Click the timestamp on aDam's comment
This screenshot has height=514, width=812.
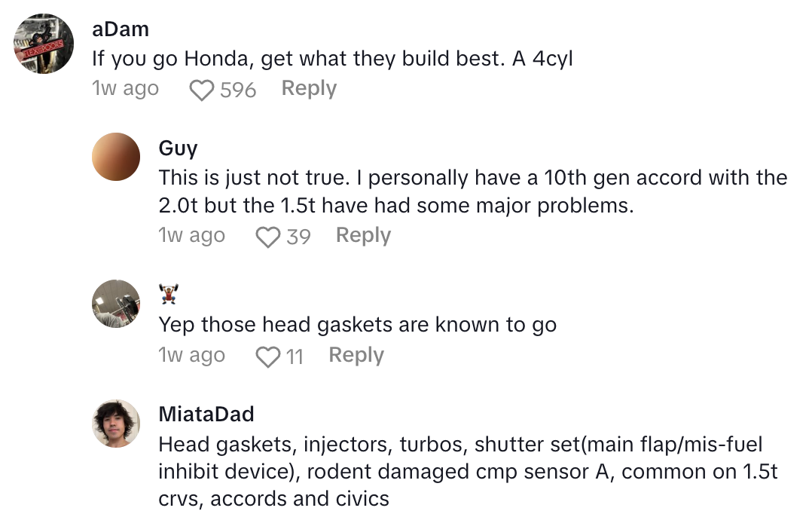(125, 89)
